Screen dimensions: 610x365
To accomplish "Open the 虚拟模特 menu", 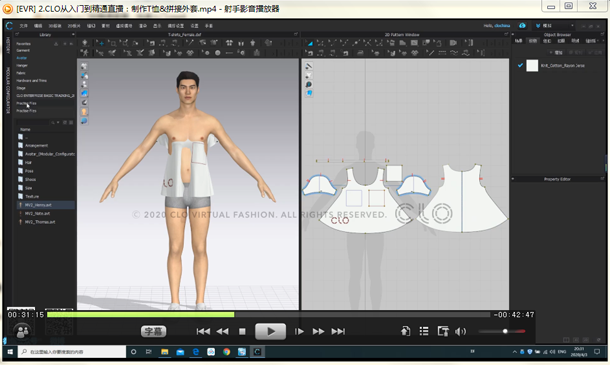I will [x=124, y=26].
